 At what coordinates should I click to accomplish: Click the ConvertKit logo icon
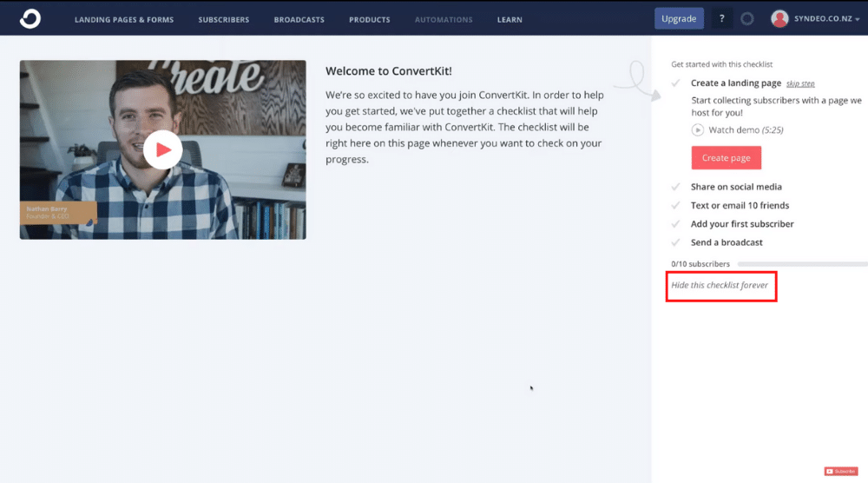(x=30, y=19)
